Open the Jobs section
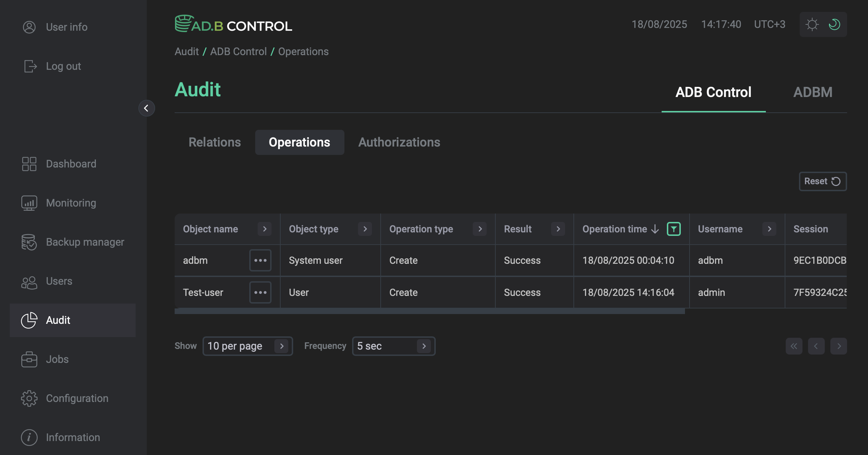 coord(57,359)
